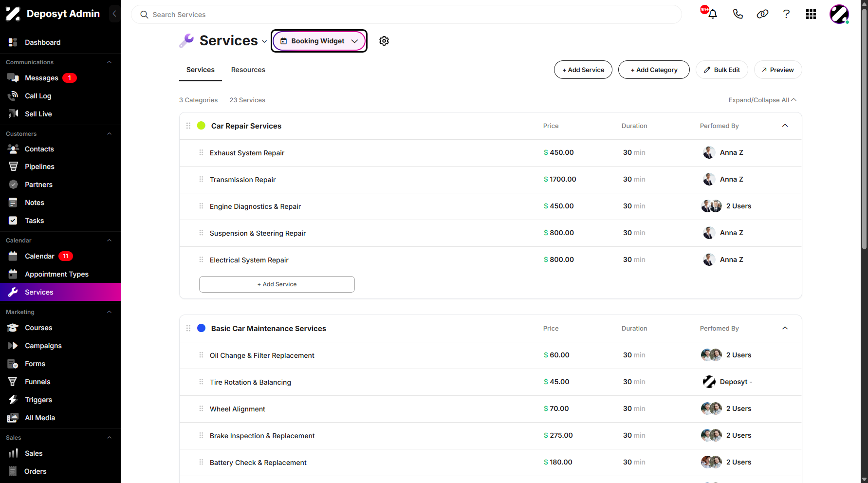
Task: Click the Search Services input field
Action: tap(406, 15)
